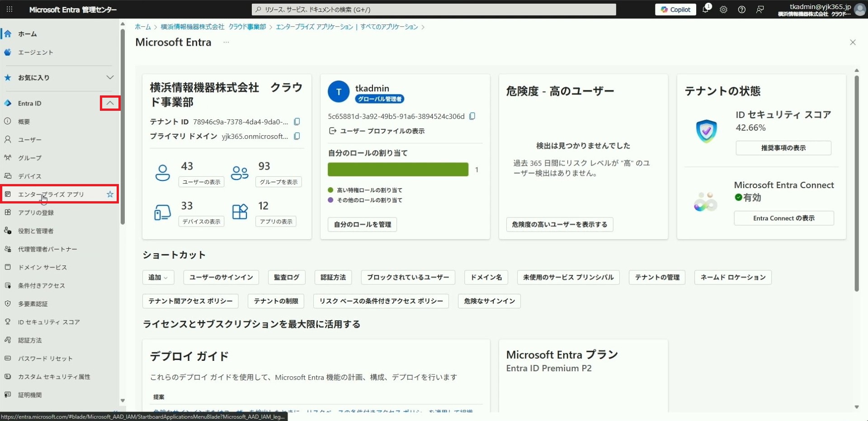
Task: Open the settings gear in header
Action: pyautogui.click(x=723, y=9)
